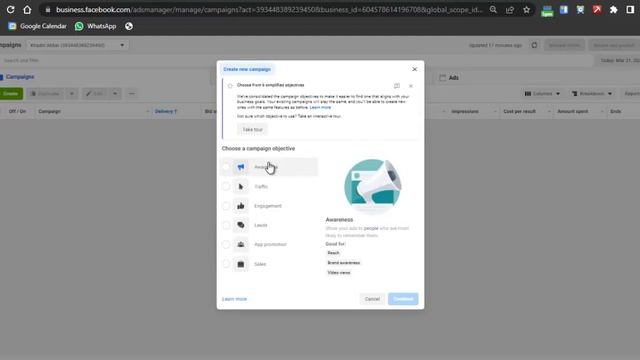
Task: Click the feedback icon in the objectives notice
Action: pos(397,86)
